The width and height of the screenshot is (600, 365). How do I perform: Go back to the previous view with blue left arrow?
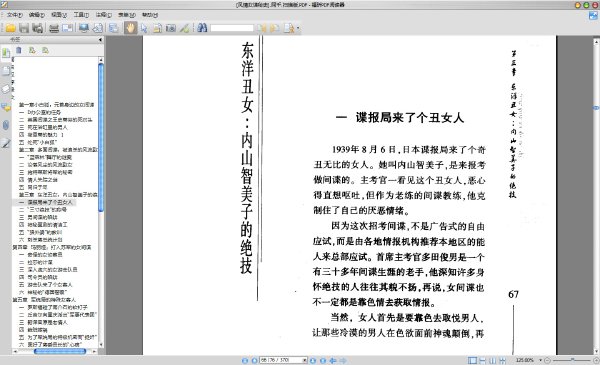(333, 360)
